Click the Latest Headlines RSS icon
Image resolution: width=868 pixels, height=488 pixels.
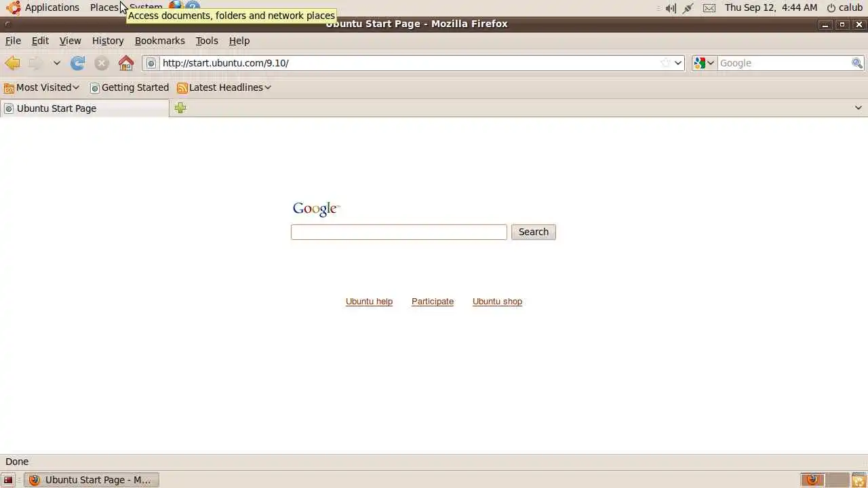click(182, 88)
